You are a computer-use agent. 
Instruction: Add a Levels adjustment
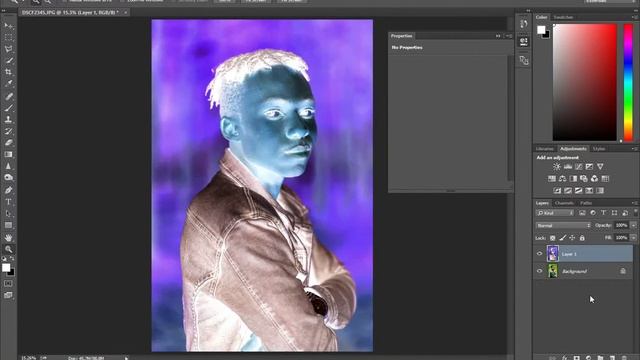tap(568, 167)
